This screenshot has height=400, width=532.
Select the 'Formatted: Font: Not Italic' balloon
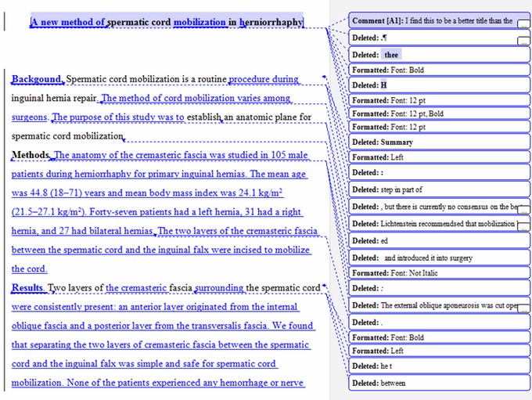(x=439, y=272)
